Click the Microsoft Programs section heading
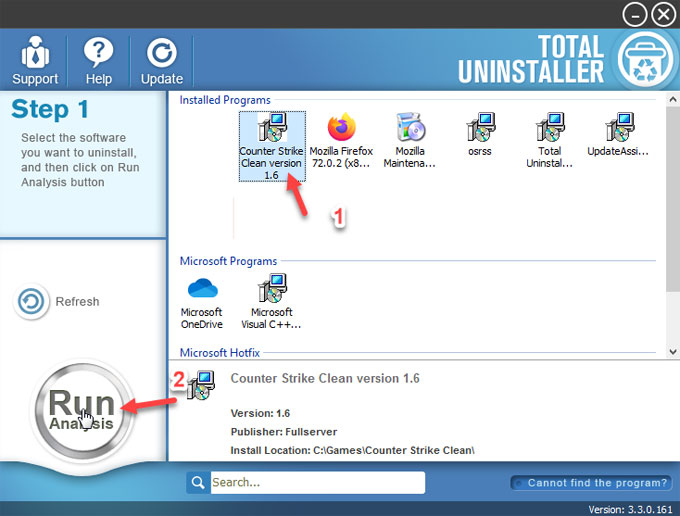 [x=228, y=261]
